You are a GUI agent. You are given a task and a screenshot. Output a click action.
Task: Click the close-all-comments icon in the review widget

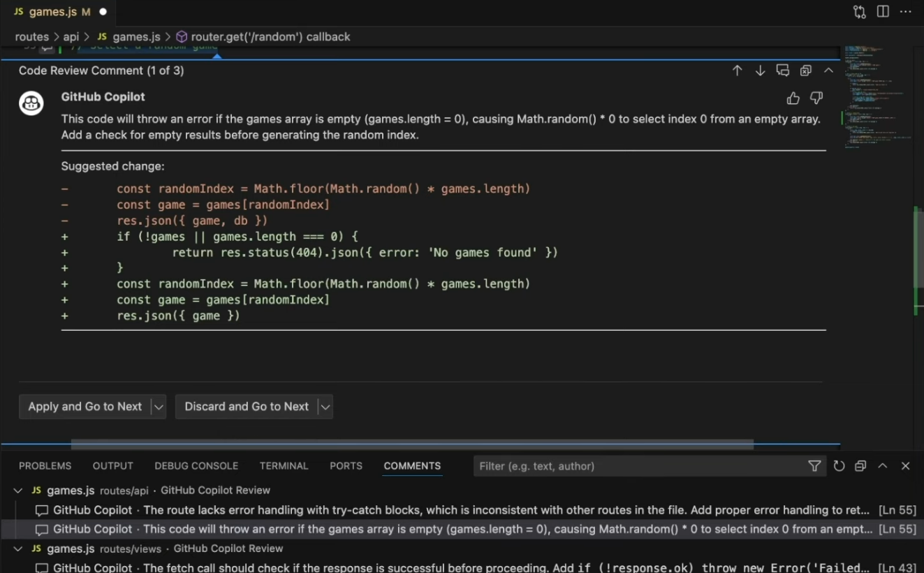pos(806,70)
